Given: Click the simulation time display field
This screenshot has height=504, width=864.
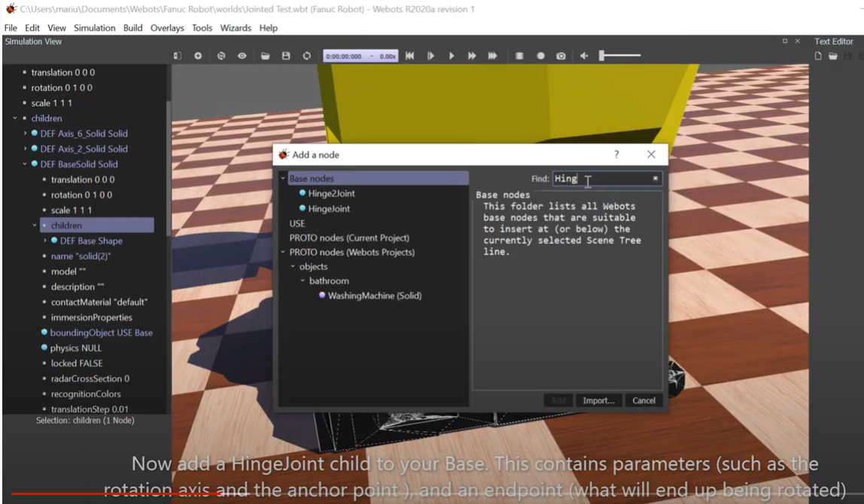Looking at the screenshot, I should [361, 56].
